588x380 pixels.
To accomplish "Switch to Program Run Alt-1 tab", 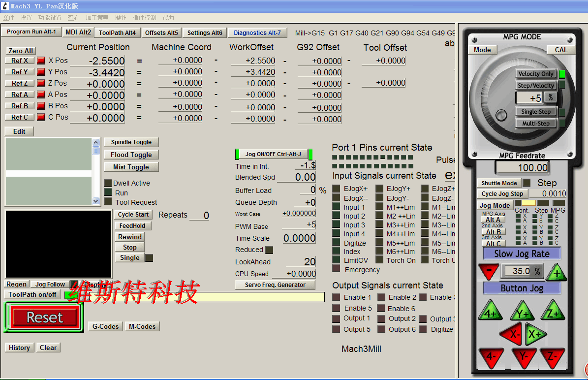I will click(x=31, y=32).
